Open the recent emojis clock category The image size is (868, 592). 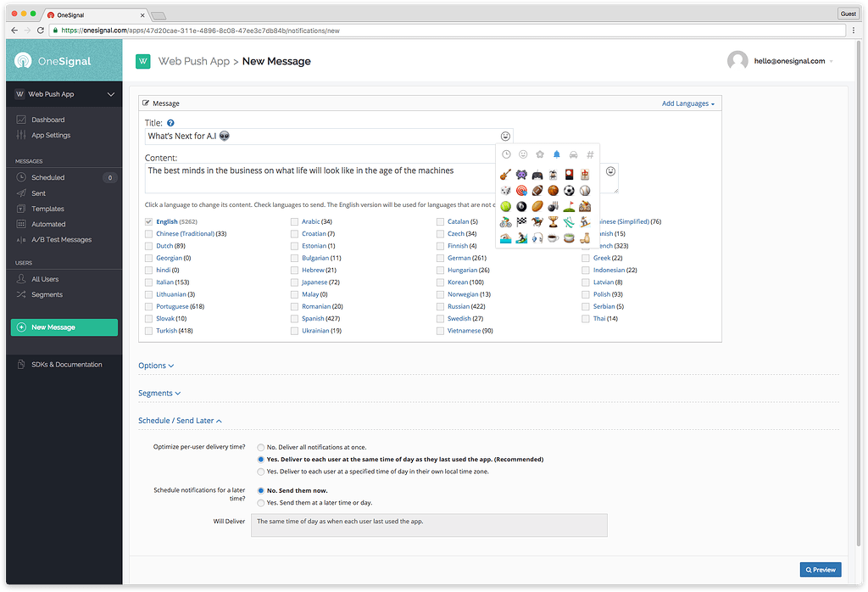click(x=506, y=154)
